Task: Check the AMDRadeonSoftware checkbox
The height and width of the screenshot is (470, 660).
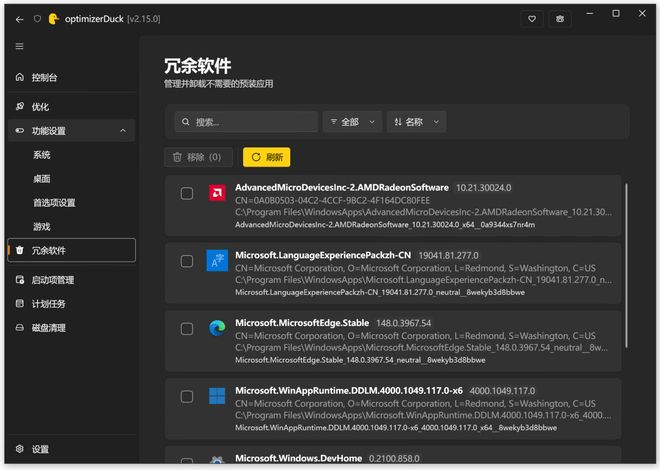Action: point(187,194)
